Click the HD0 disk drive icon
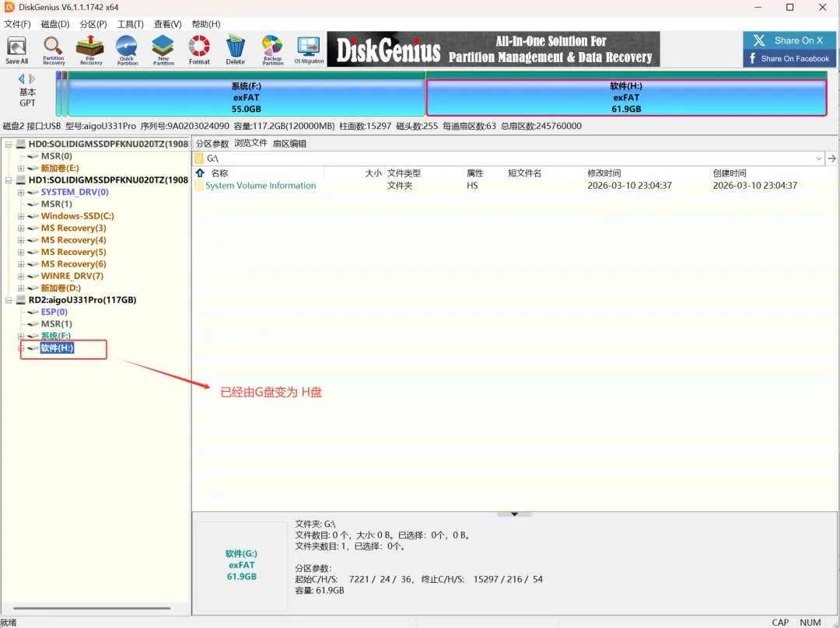 coord(21,144)
